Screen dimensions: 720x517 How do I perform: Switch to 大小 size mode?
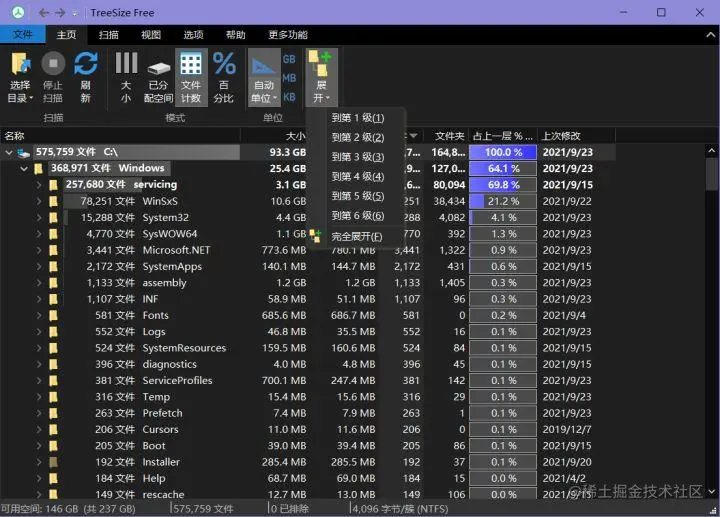126,77
